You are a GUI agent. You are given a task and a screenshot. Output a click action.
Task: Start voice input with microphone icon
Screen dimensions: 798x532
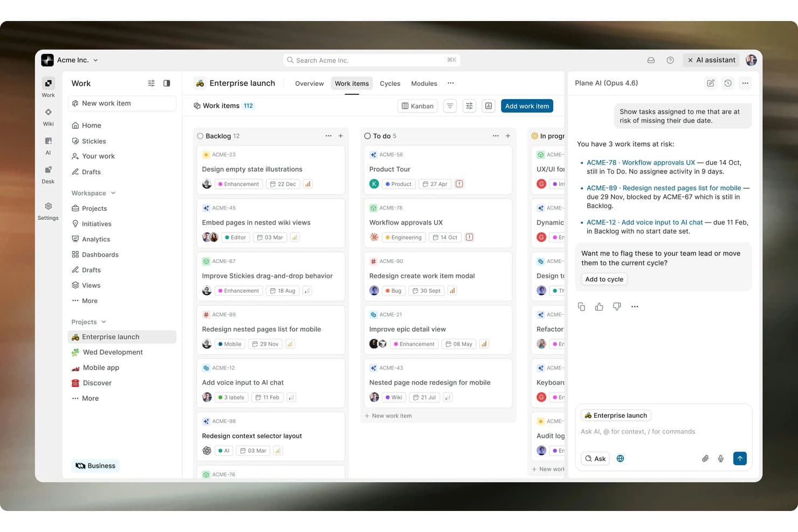pos(720,459)
